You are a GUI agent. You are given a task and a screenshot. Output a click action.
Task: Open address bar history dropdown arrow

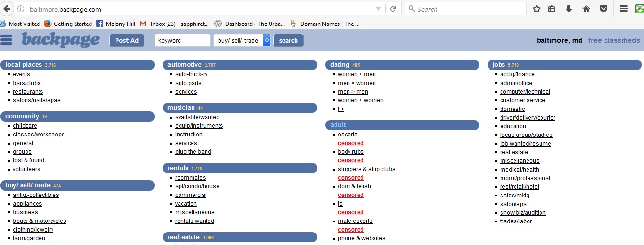pos(378,9)
